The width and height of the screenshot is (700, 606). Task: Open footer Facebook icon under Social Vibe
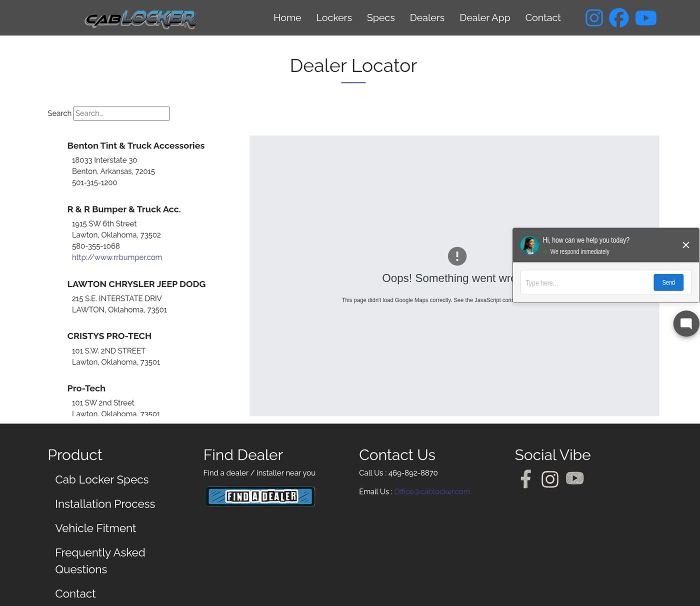point(525,479)
